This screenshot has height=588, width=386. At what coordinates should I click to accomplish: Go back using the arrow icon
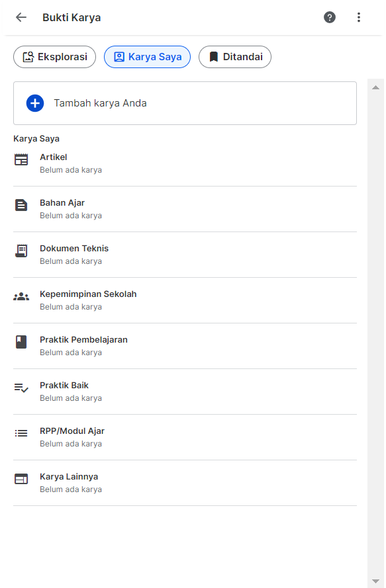pos(21,17)
